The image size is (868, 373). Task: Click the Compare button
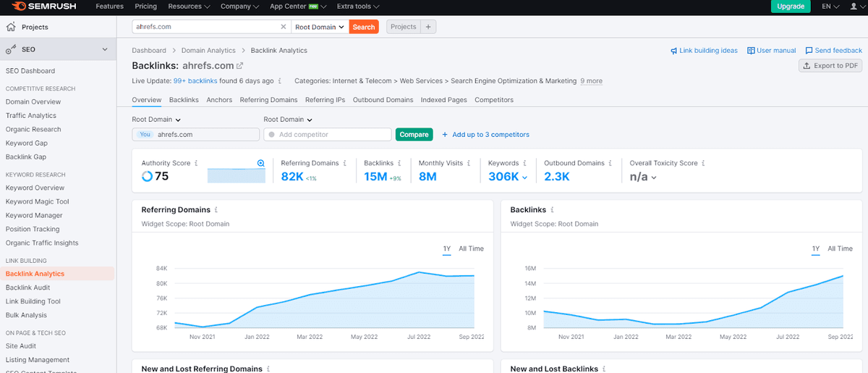[x=414, y=135]
